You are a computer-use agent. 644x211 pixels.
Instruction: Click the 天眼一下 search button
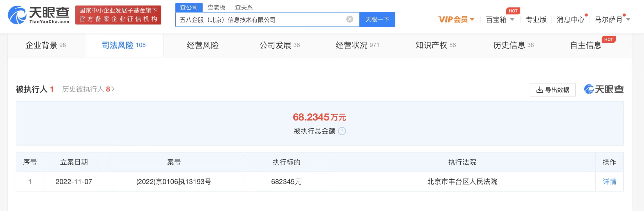377,19
